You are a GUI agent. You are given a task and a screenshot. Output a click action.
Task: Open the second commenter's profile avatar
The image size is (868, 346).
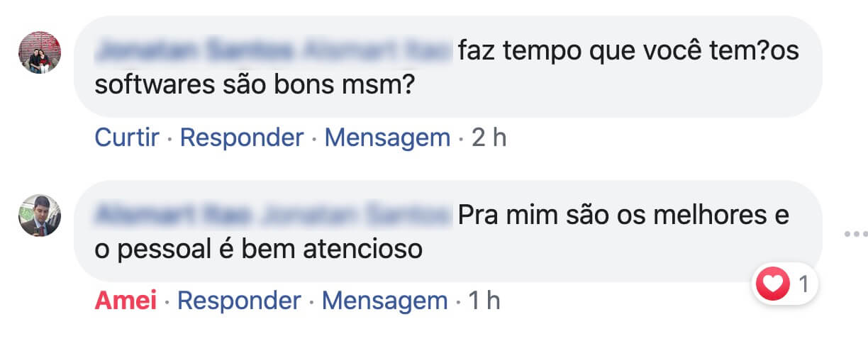click(x=40, y=216)
